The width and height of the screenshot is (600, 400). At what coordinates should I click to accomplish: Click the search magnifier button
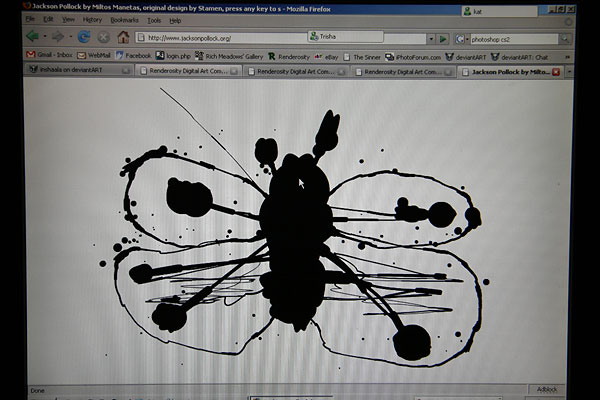point(564,38)
